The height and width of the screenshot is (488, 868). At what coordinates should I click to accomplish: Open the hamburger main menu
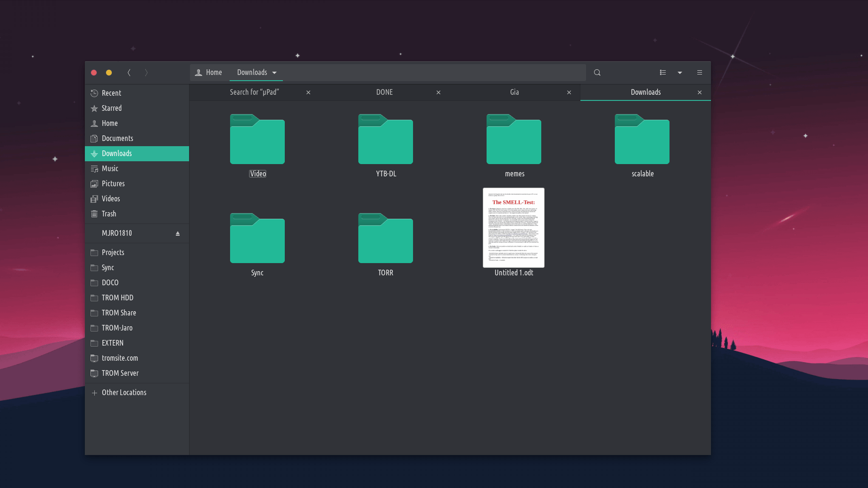coord(699,73)
